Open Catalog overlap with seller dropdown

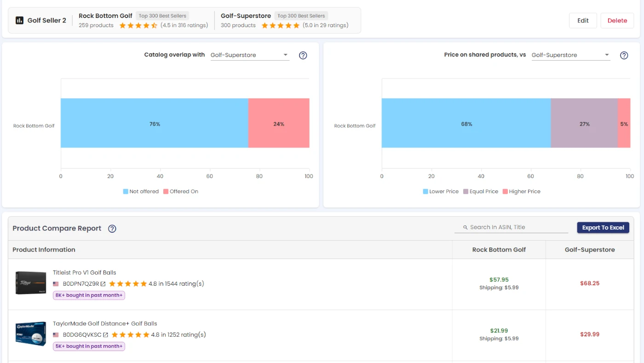[x=250, y=55]
